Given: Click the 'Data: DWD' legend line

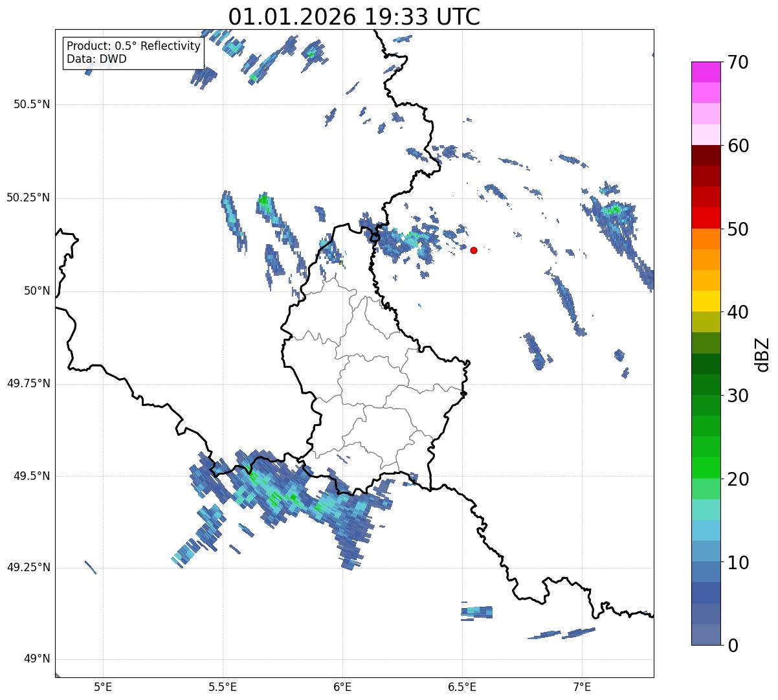Looking at the screenshot, I should coord(96,59).
